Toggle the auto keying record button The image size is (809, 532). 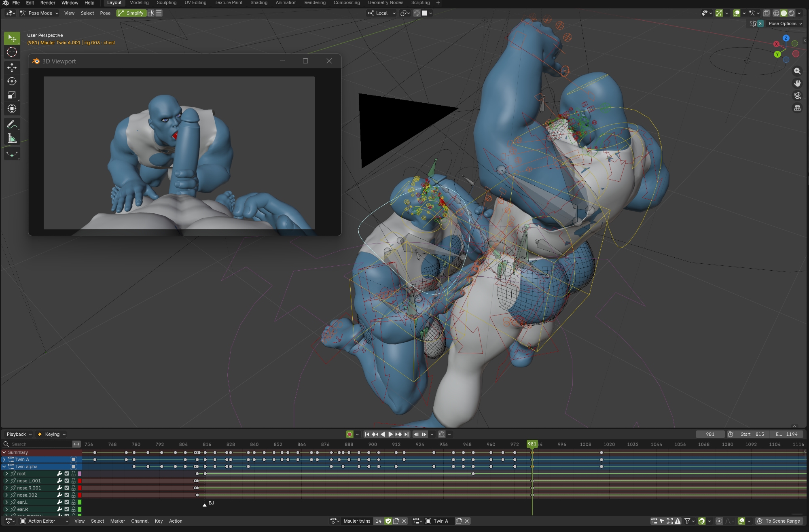349,434
